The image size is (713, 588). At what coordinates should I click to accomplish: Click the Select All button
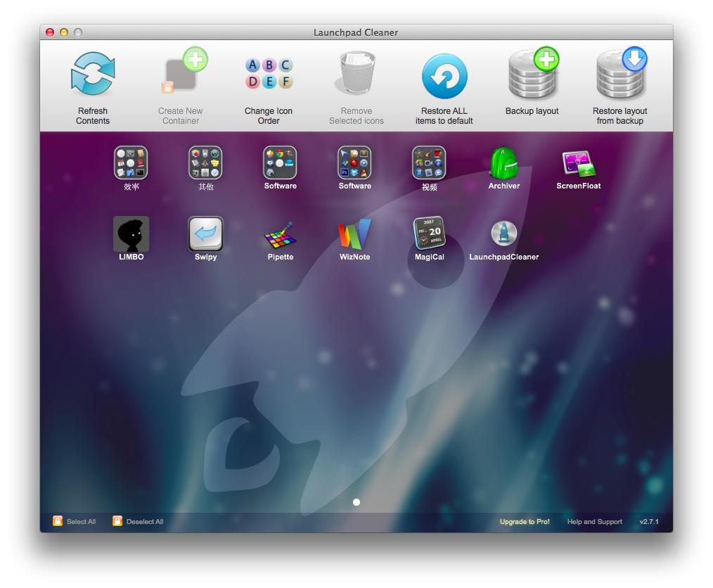74,521
